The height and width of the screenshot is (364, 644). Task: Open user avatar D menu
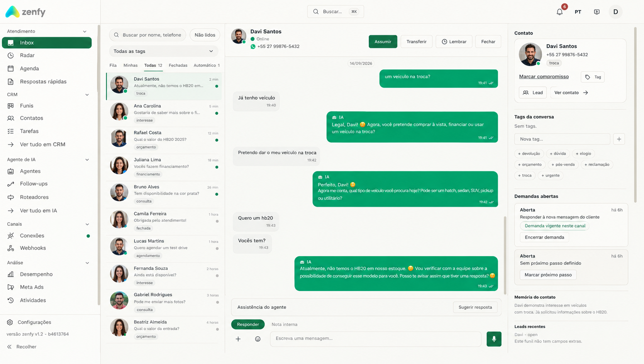pos(616,12)
